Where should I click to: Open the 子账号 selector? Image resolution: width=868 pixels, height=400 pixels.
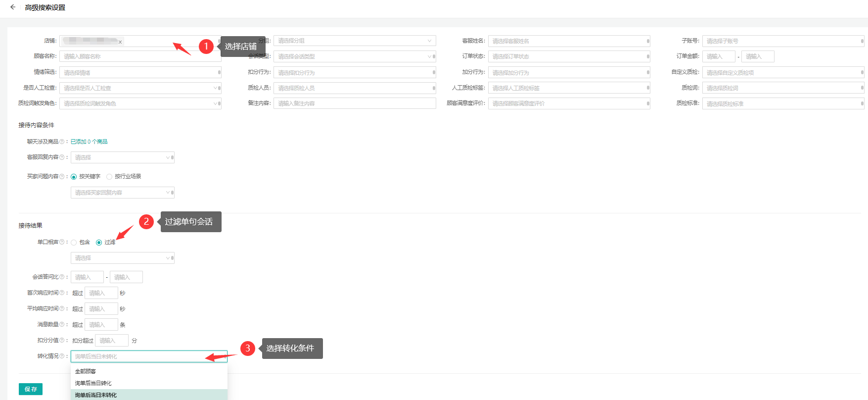click(x=783, y=41)
